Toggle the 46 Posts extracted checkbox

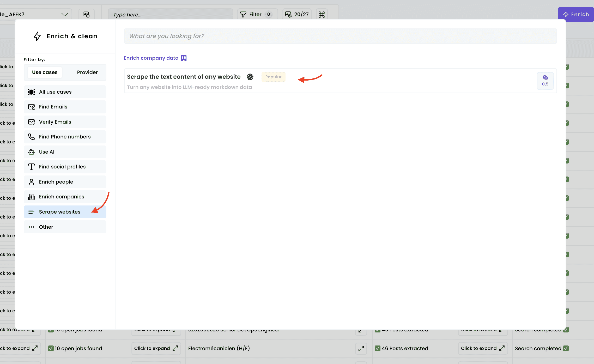[x=377, y=348]
